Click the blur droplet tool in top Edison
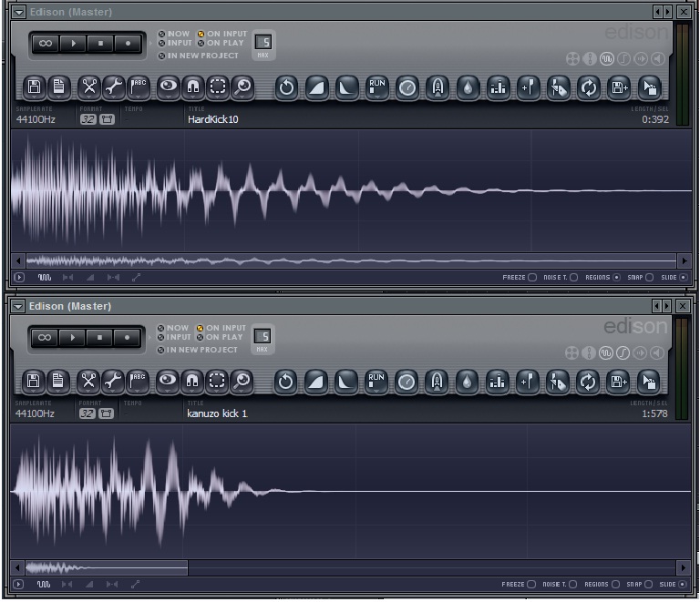This screenshot has width=700, height=602. [x=468, y=87]
